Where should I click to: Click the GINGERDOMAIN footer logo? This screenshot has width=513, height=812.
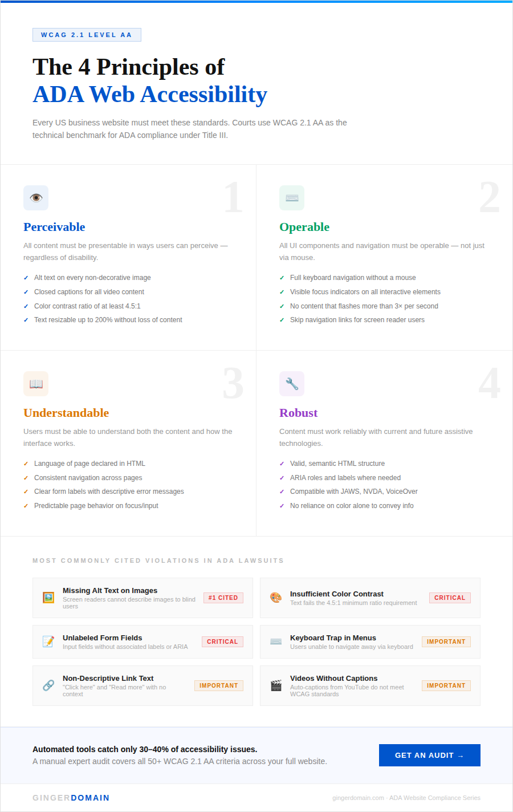pos(71,798)
